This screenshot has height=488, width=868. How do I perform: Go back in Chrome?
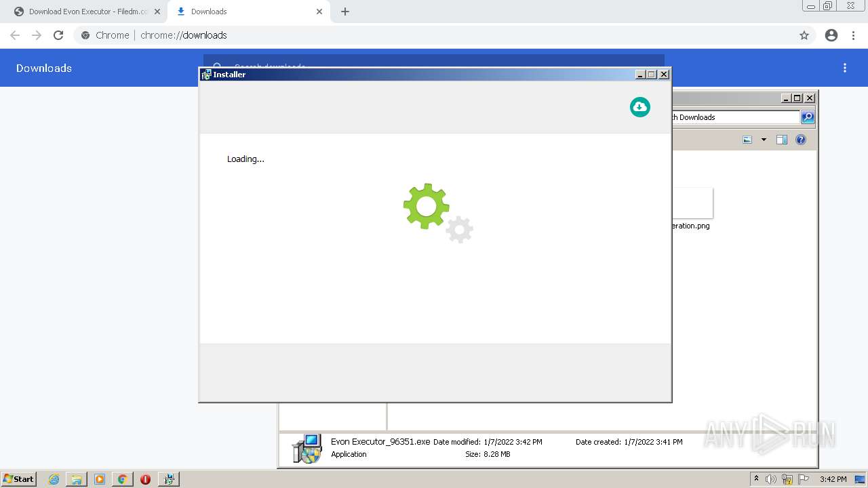point(15,35)
